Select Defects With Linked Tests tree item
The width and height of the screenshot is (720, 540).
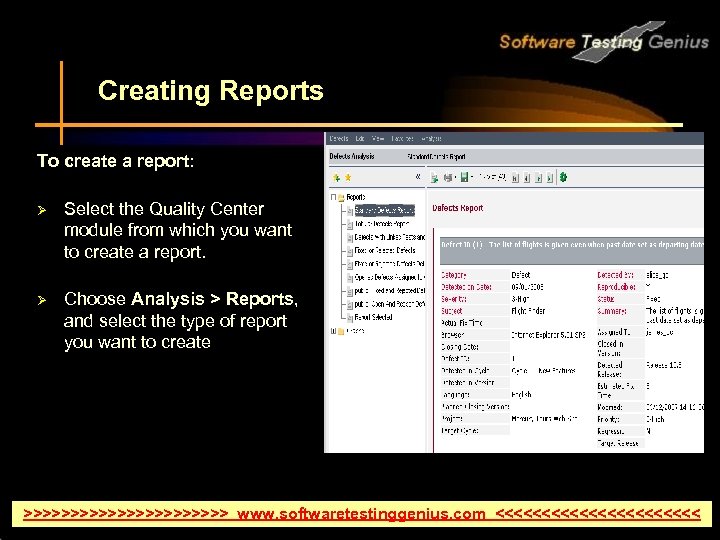389,237
